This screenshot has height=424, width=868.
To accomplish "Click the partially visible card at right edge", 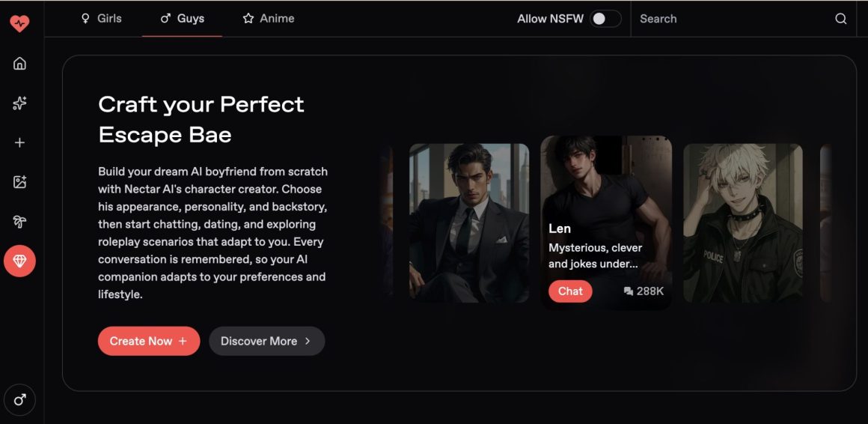I will [825, 222].
